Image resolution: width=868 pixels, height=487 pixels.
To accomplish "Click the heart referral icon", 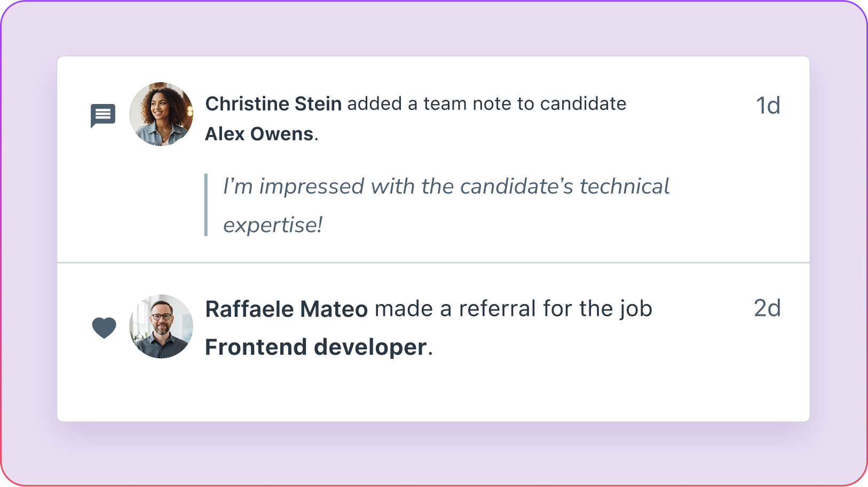I will coord(104,328).
